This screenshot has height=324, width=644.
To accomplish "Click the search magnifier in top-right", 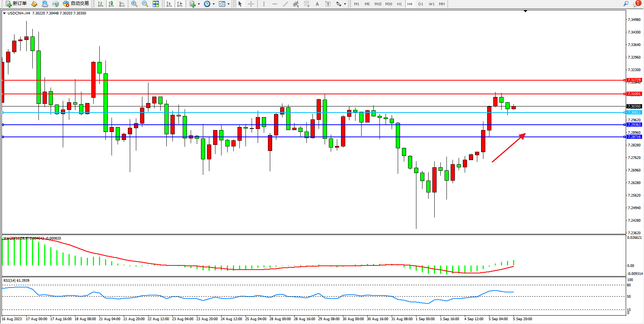I will [626, 4].
